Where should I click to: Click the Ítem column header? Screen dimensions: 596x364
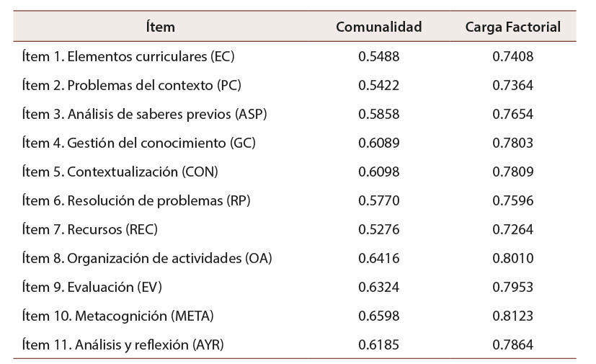click(160, 27)
